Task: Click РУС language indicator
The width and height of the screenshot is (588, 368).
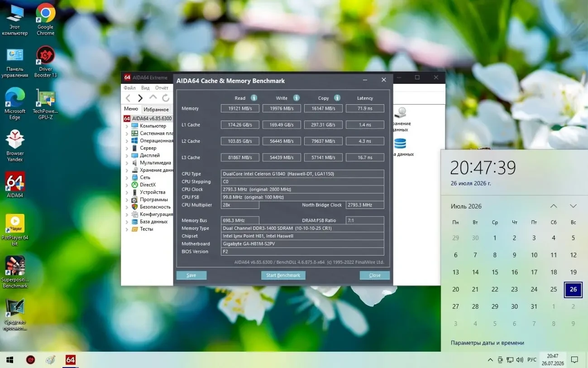Action: click(532, 360)
